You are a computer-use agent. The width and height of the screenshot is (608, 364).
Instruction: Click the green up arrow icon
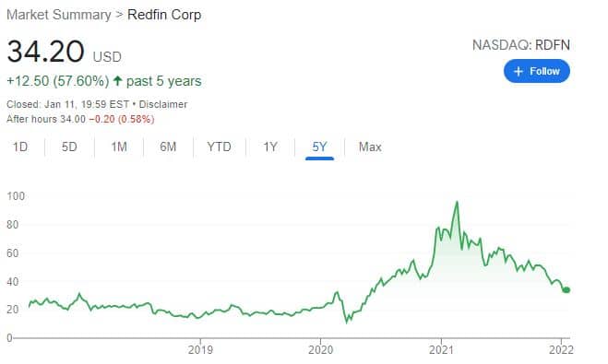tap(118, 81)
